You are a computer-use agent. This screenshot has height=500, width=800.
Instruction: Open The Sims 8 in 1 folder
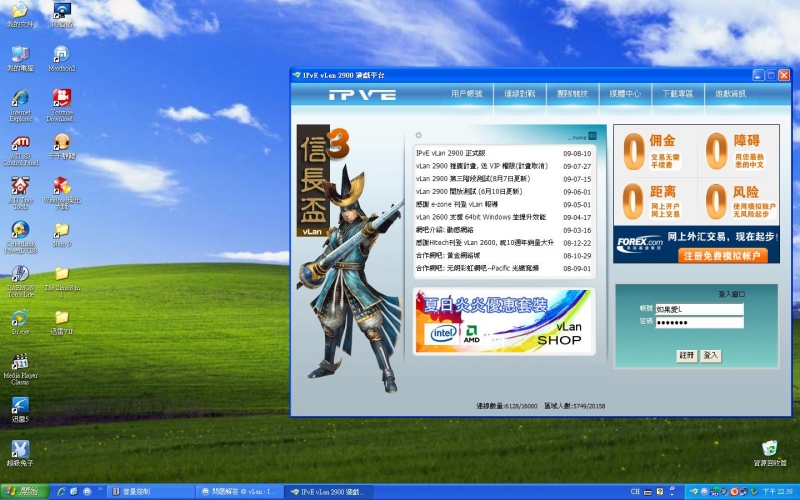point(62,281)
